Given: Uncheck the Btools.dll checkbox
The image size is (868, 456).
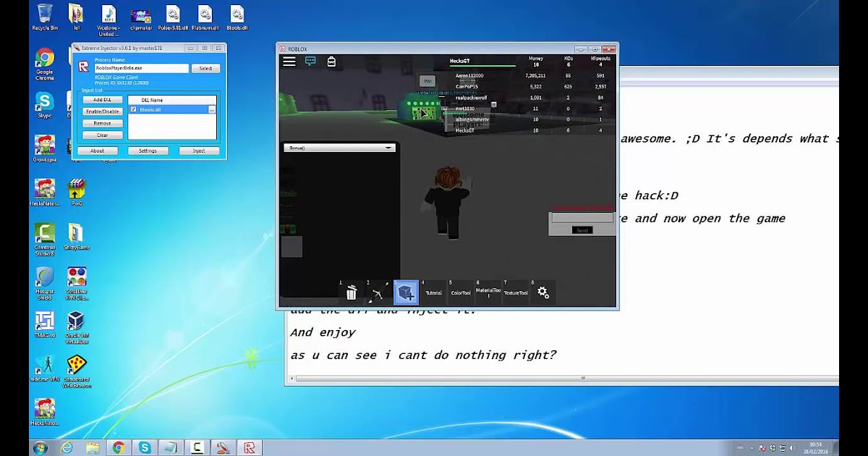Looking at the screenshot, I should point(134,109).
